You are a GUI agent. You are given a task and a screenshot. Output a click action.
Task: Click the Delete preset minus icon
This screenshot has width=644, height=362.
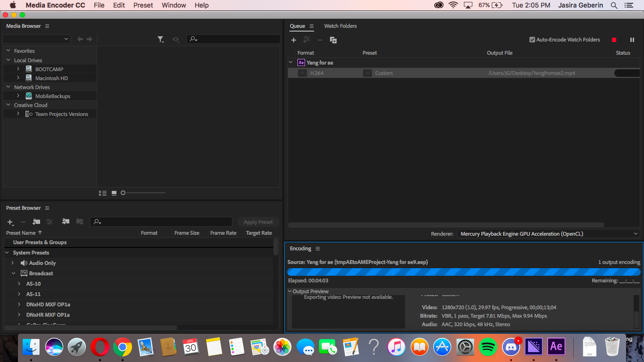click(x=23, y=222)
